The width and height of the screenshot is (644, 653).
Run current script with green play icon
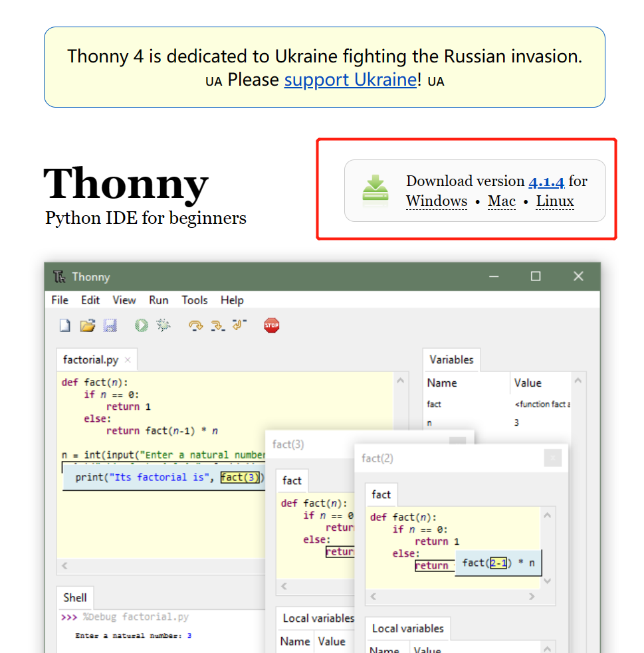141,326
